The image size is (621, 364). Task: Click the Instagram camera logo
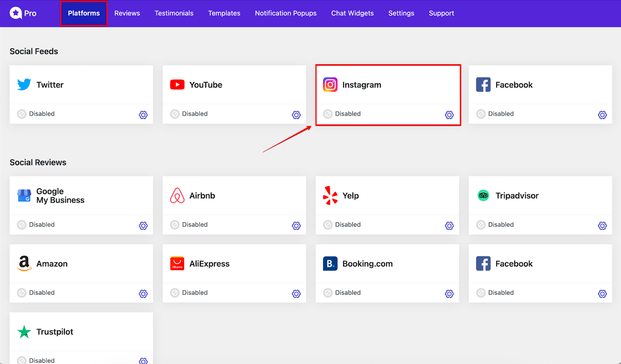point(330,85)
